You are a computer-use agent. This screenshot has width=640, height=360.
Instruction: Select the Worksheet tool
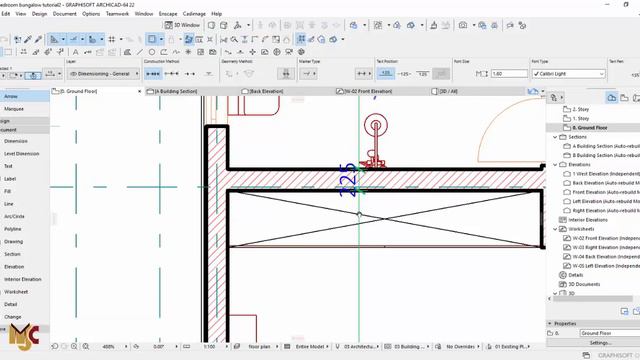coord(24,292)
